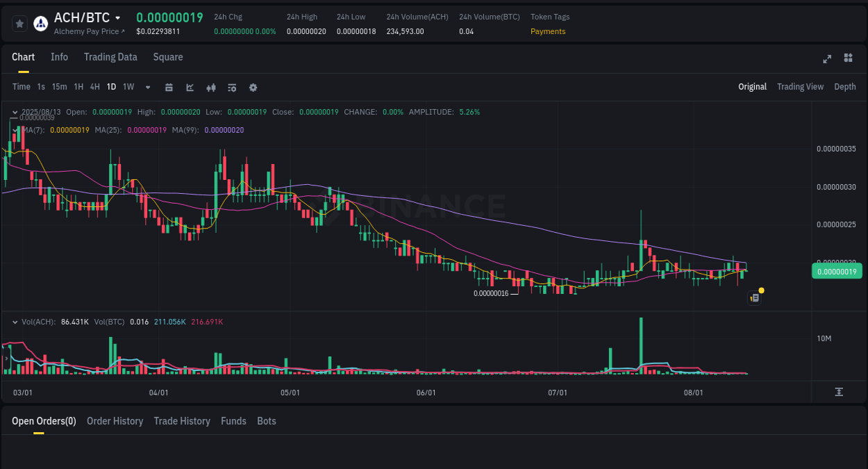The image size is (868, 469).
Task: Favorite ACH/BTC using the star icon
Action: [19, 23]
